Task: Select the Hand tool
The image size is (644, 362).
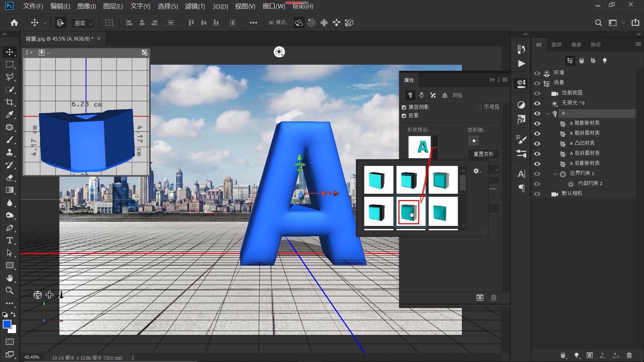Action: point(10,278)
